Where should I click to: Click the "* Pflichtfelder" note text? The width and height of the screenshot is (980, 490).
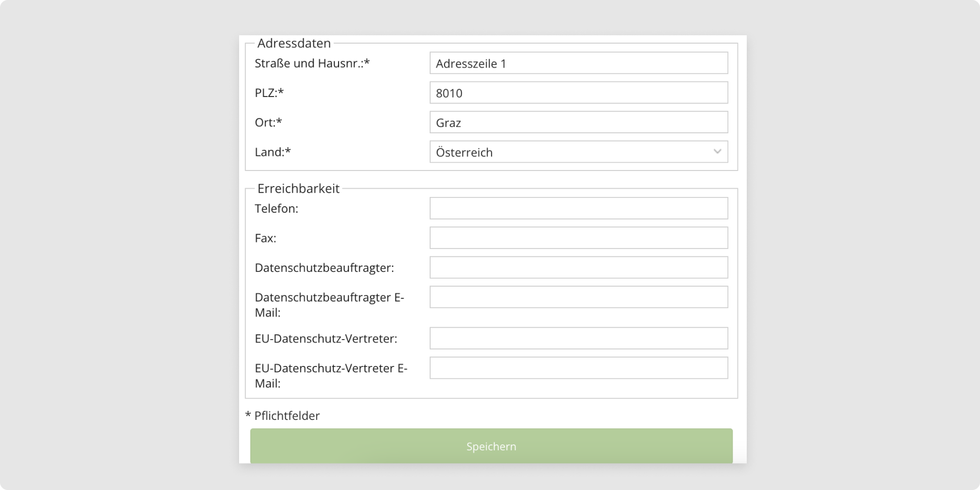click(282, 416)
